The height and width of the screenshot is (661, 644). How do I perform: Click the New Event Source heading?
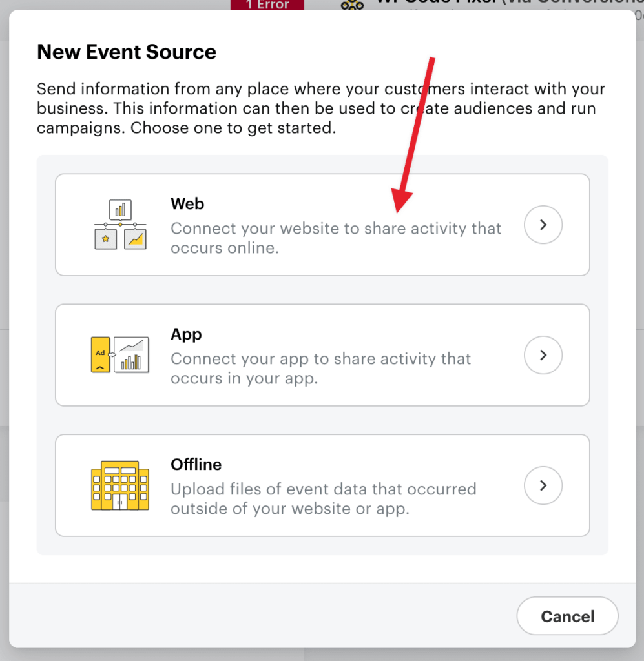coord(126,52)
